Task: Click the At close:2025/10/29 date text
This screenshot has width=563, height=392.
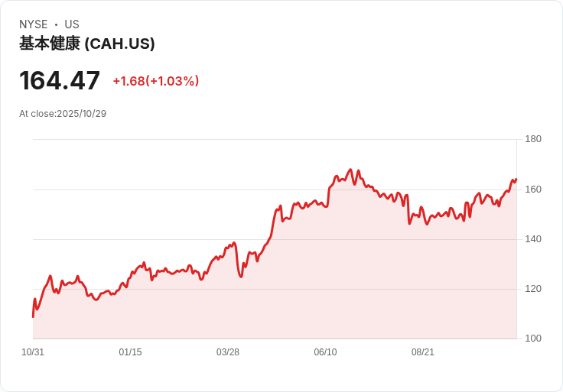Action: 63,114
